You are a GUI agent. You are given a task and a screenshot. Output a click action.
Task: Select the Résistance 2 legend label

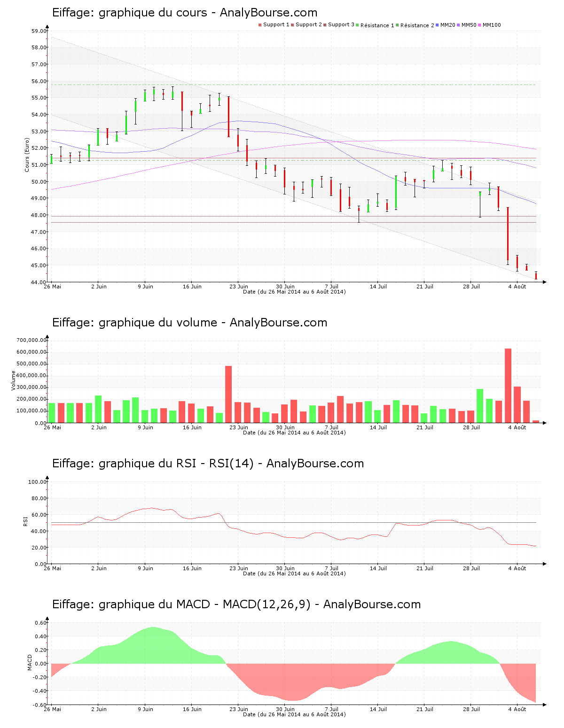(417, 25)
